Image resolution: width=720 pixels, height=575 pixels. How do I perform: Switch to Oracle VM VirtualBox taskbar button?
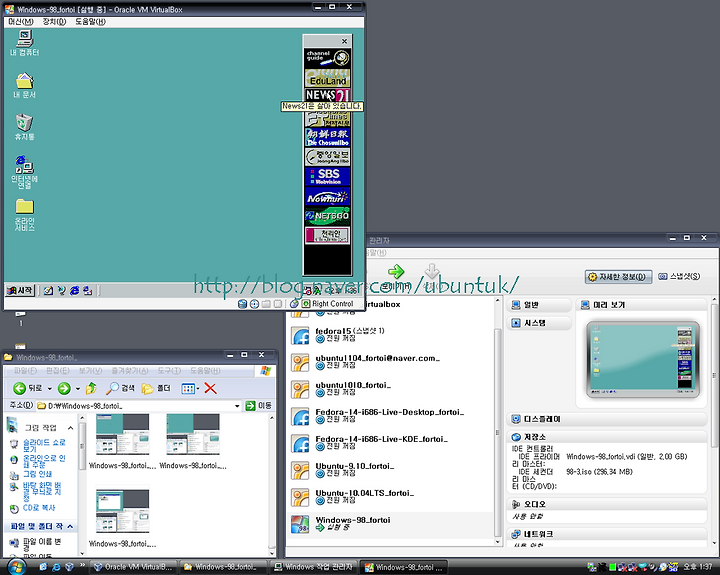pyautogui.click(x=133, y=567)
